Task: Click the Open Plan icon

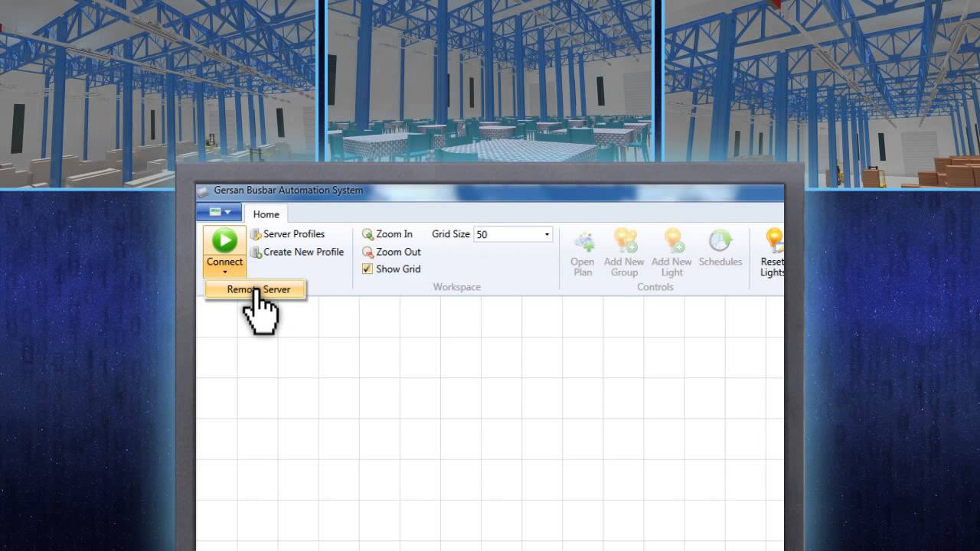Action: point(584,241)
